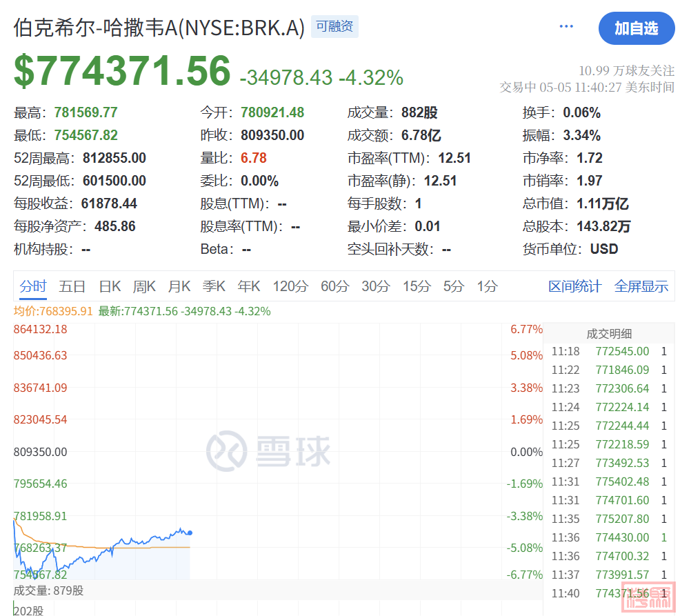680x616 pixels.
Task: Click the 货币单位 value USD
Action: (x=604, y=249)
